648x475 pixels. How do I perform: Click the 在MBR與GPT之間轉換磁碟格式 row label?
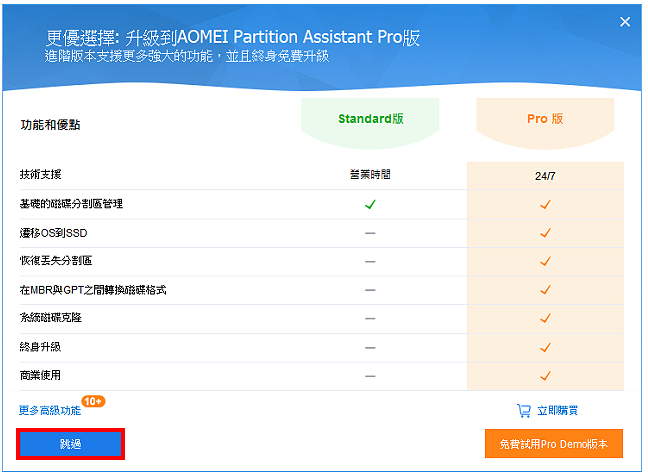point(93,290)
